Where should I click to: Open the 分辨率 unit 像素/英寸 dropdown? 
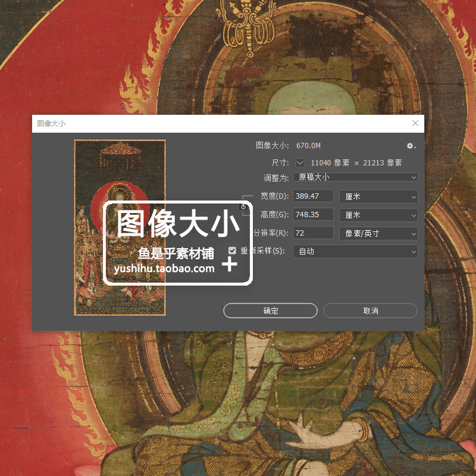point(378,233)
